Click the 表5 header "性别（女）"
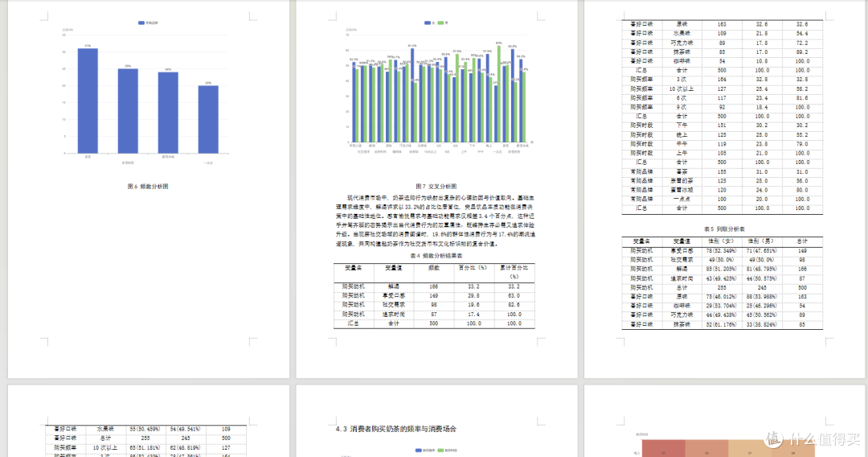 pyautogui.click(x=721, y=241)
